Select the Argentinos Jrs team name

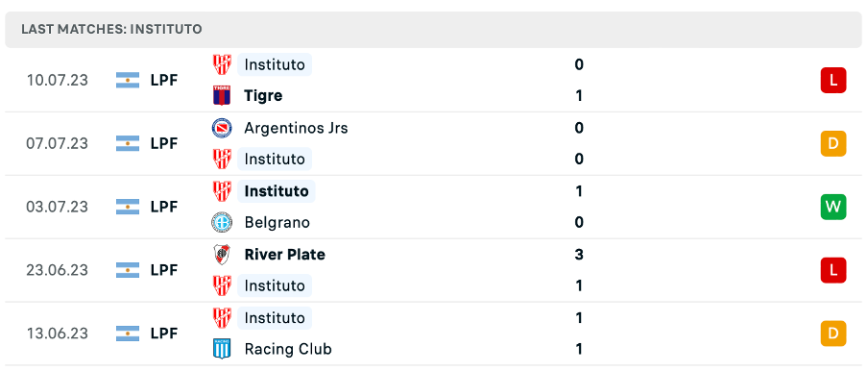click(296, 128)
